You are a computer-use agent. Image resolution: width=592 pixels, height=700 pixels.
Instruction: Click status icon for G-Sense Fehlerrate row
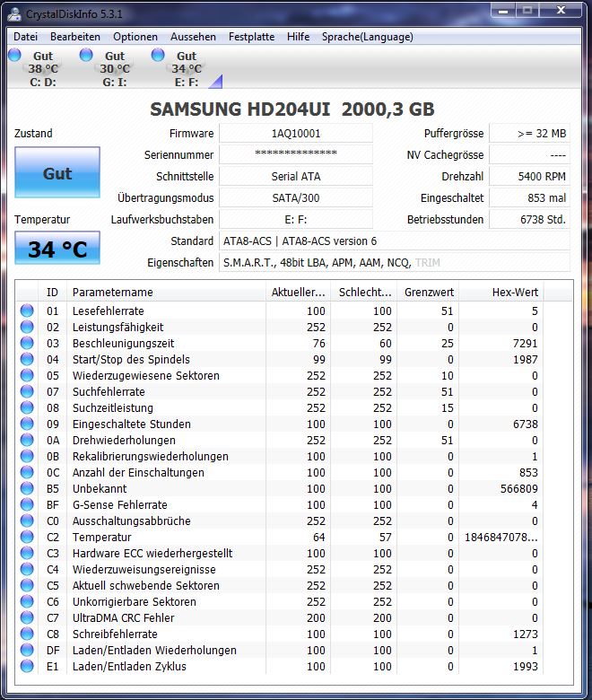tap(27, 504)
